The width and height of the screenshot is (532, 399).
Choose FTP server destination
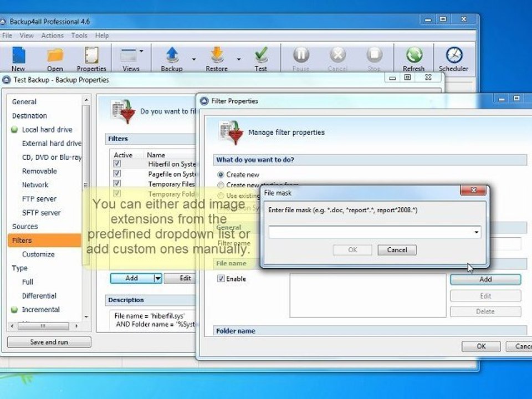(39, 199)
